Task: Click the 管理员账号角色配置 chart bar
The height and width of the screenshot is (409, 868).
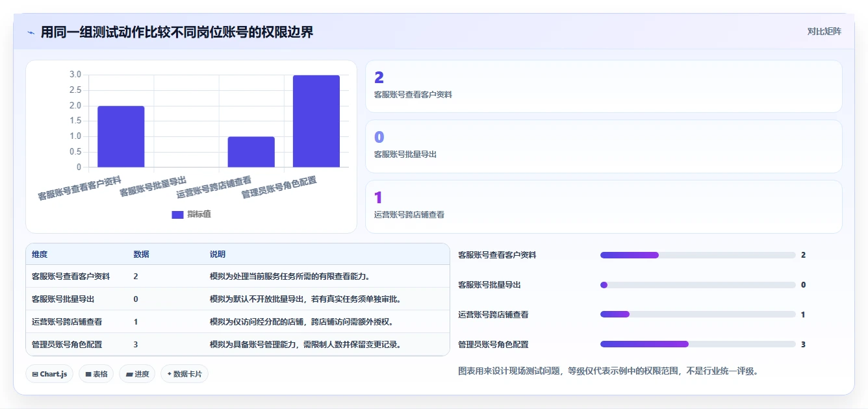Action: coord(316,121)
